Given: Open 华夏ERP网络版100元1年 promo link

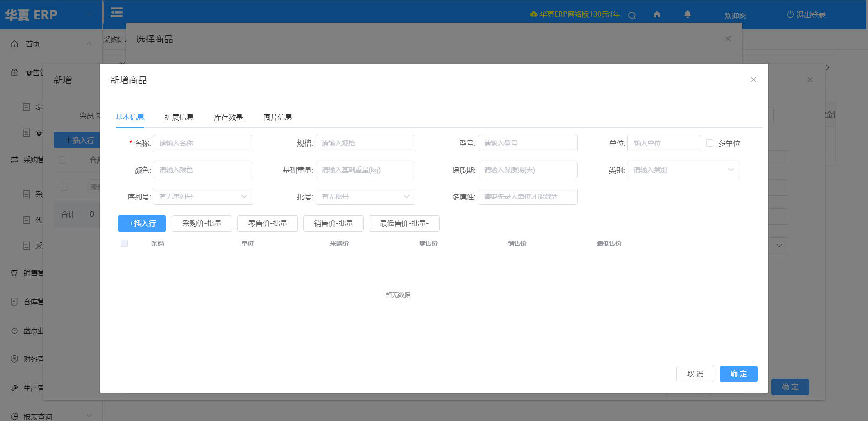Looking at the screenshot, I should [x=575, y=14].
